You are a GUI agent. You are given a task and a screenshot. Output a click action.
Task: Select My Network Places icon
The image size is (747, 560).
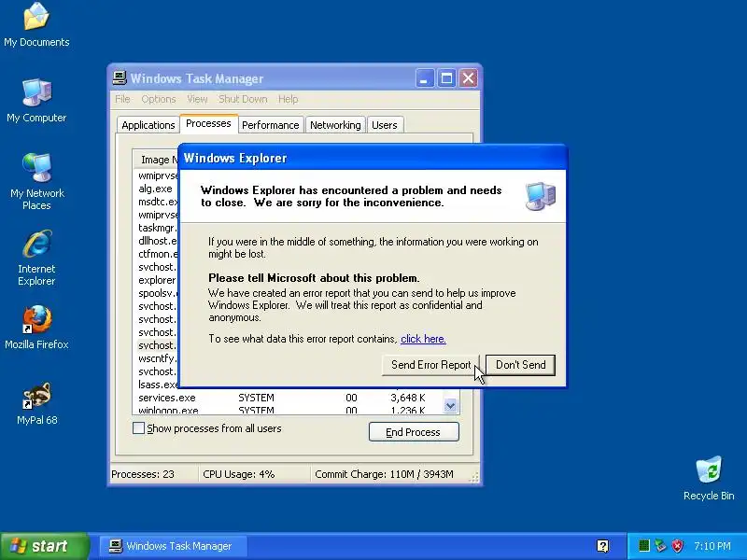tap(36, 181)
